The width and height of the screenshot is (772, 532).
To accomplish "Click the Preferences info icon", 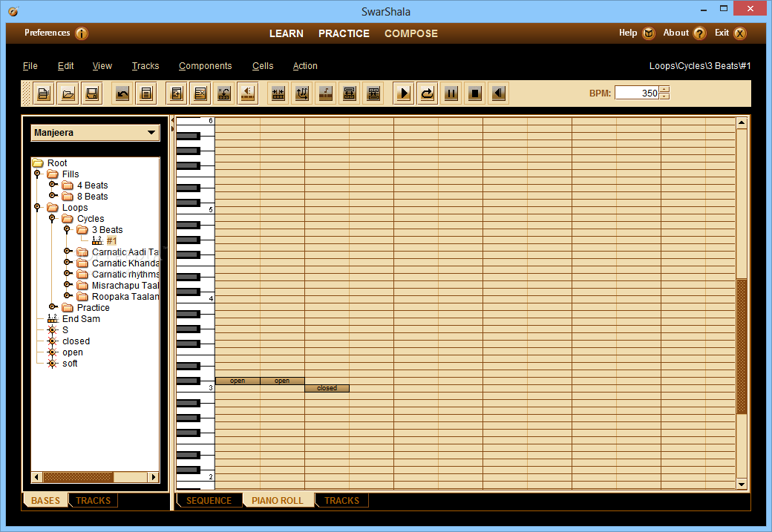I will [82, 33].
